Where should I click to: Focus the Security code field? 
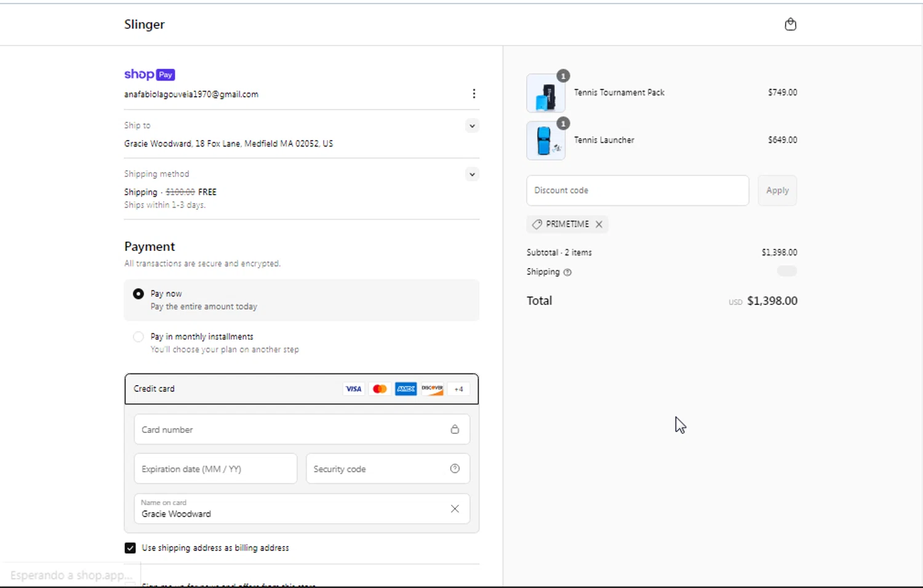click(x=388, y=469)
